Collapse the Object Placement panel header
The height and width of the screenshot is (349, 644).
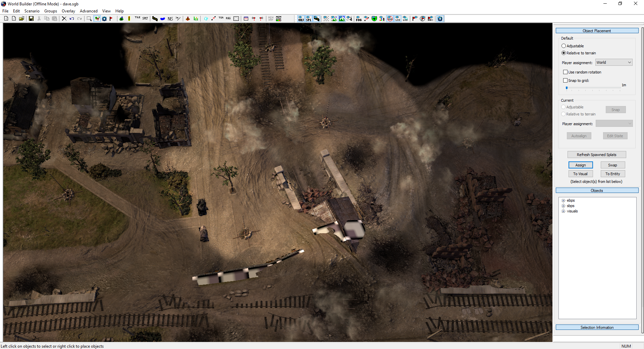[597, 31]
